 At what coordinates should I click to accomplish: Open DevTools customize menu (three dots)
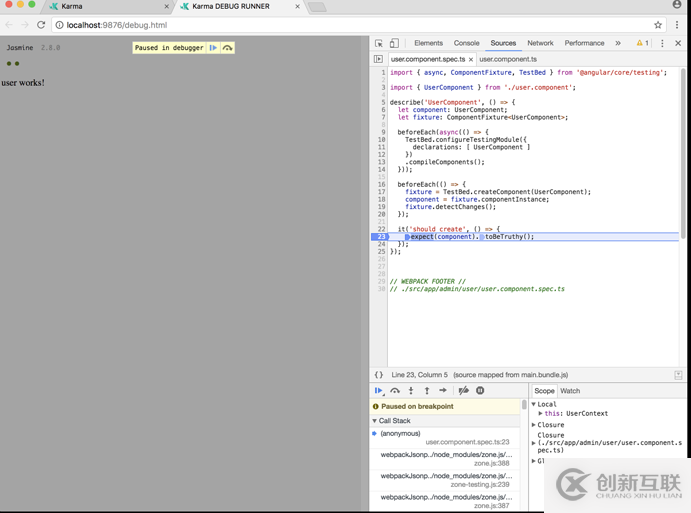(x=662, y=43)
